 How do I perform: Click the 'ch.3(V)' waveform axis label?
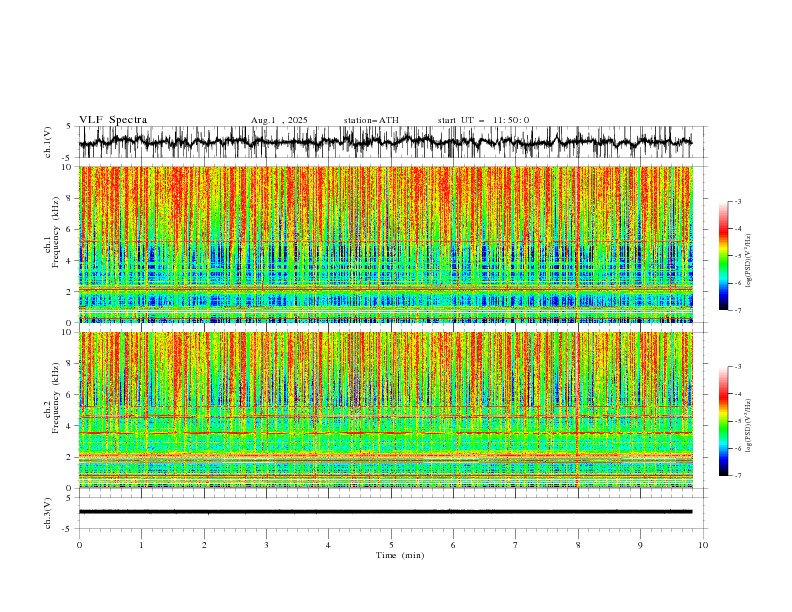pyautogui.click(x=48, y=513)
